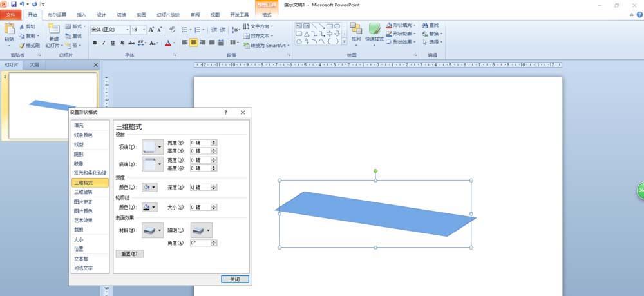
Task: Click the Reset (重置) button in dialog
Action: [x=130, y=253]
